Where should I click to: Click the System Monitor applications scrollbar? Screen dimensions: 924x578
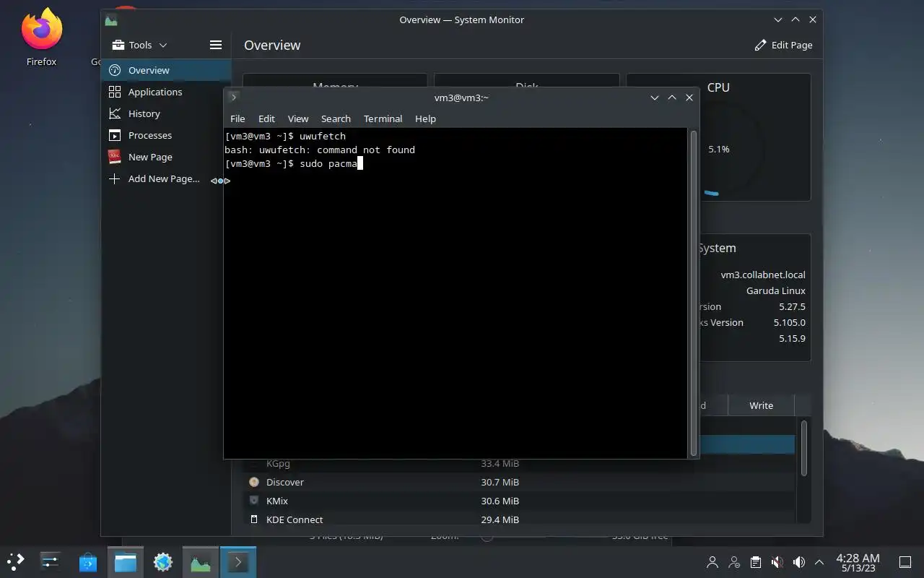803,448
